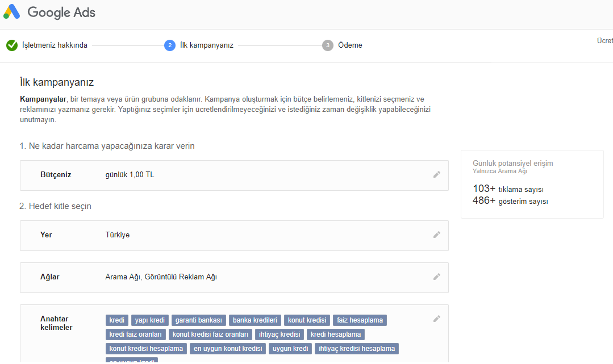The width and height of the screenshot is (613, 364).
Task: Select İlk kampanyanız step label
Action: [x=206, y=45]
